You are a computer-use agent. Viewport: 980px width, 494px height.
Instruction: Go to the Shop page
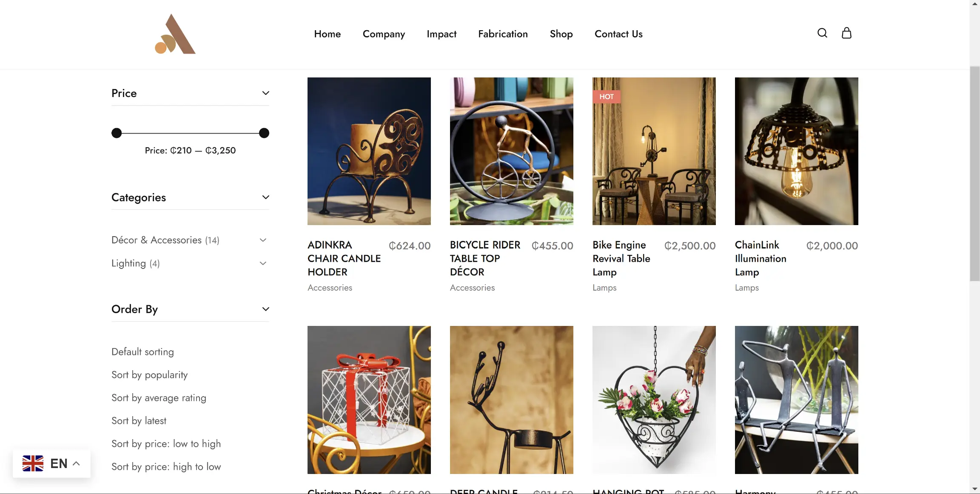[x=561, y=34]
